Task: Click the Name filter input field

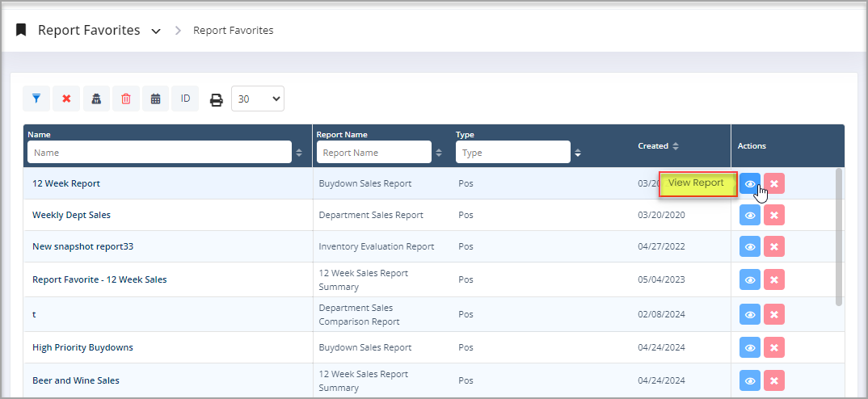Action: pos(159,152)
